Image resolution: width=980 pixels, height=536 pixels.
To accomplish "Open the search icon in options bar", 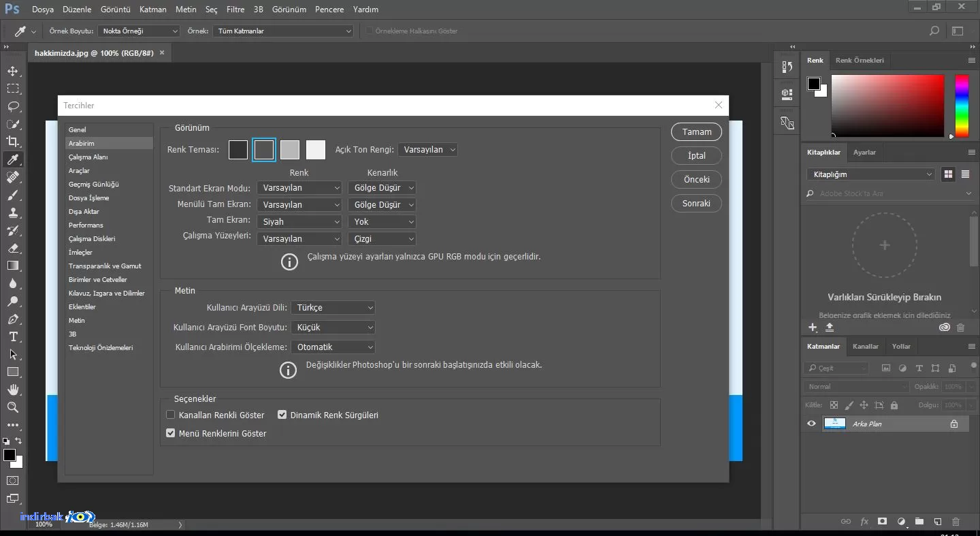I will point(934,31).
